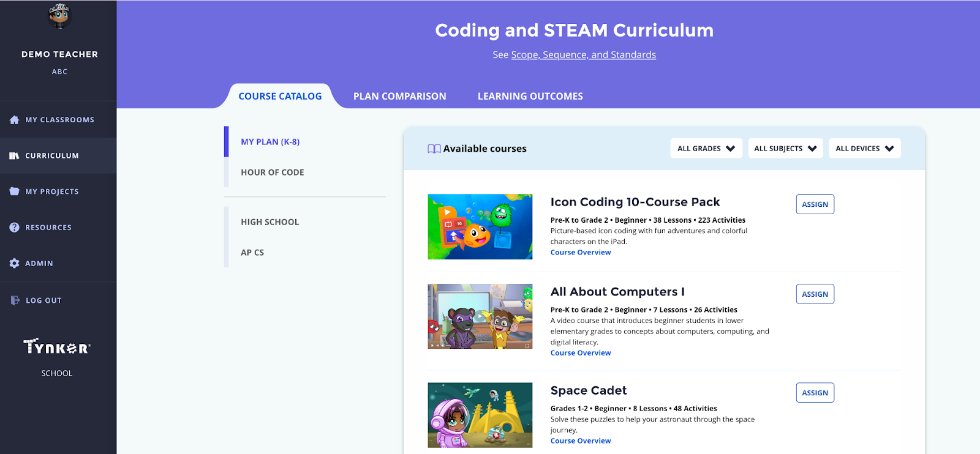Click the Space Cadet course thumbnail
The width and height of the screenshot is (980, 454).
click(x=480, y=415)
